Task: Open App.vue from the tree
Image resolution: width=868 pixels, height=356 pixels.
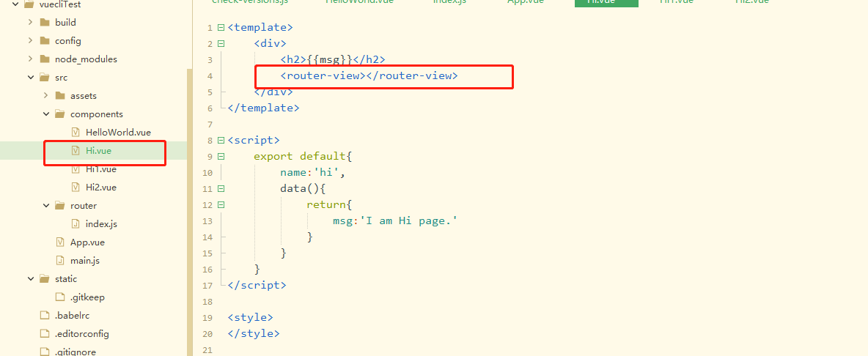Action: coord(87,242)
